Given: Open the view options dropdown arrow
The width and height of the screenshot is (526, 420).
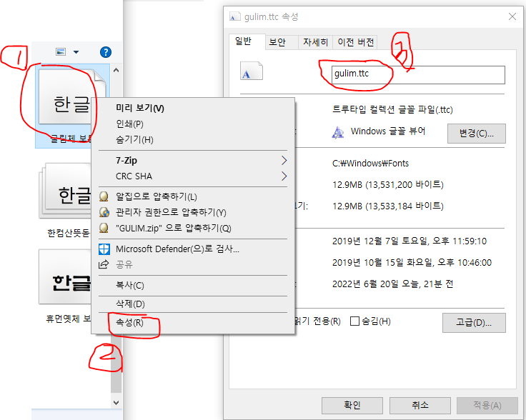Looking at the screenshot, I should pyautogui.click(x=76, y=52).
